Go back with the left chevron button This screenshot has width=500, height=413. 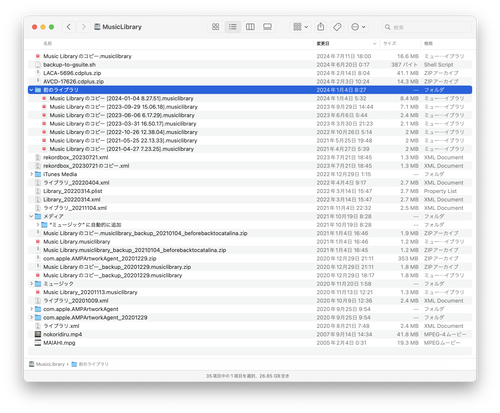pyautogui.click(x=69, y=27)
